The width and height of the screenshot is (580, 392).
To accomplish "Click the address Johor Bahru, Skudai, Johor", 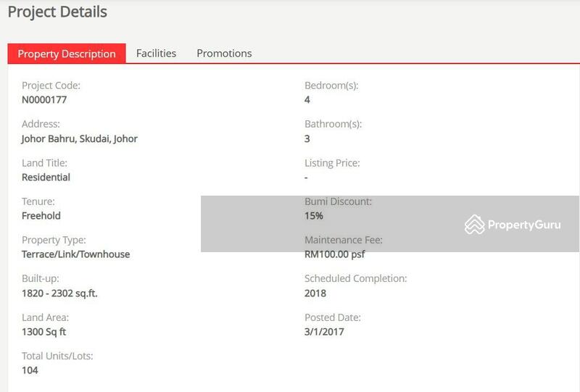I will 79,138.
